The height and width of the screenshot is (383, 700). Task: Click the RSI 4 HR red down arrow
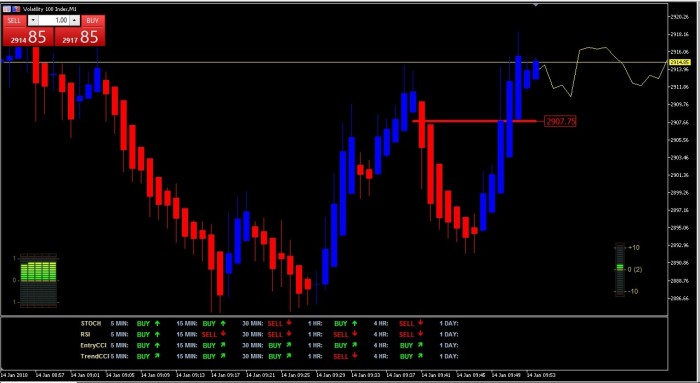click(x=421, y=334)
